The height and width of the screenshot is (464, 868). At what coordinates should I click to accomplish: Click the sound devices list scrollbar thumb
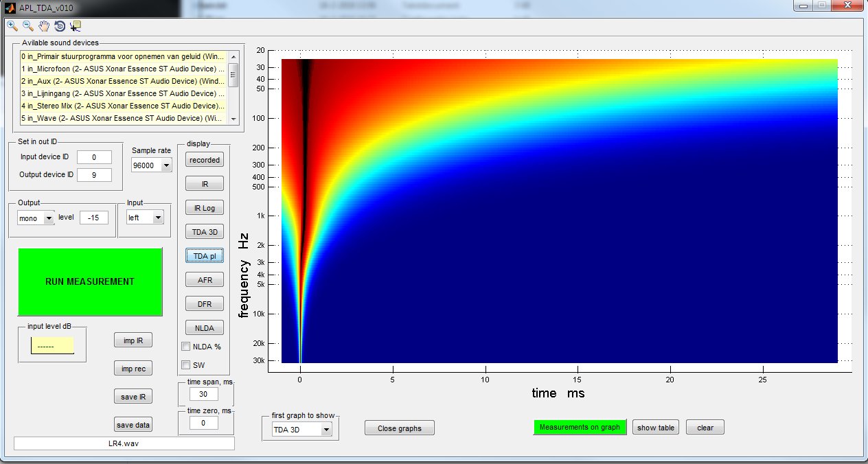click(233, 75)
